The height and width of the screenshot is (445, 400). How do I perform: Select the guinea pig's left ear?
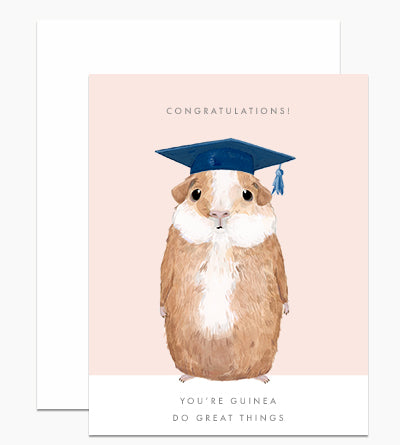click(x=180, y=191)
